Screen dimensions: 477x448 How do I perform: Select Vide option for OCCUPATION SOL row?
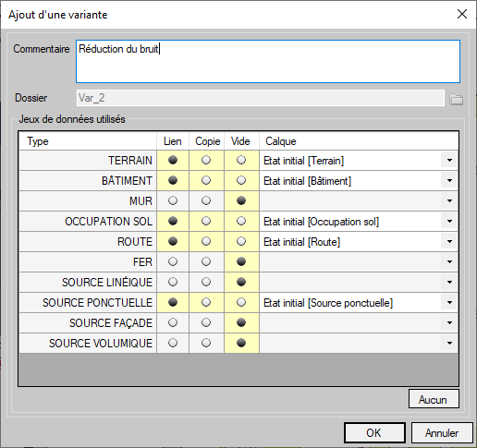click(x=241, y=221)
